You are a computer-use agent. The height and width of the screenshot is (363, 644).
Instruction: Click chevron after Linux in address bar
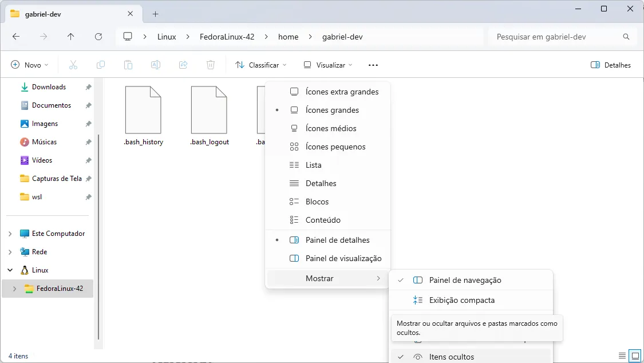pos(188,37)
